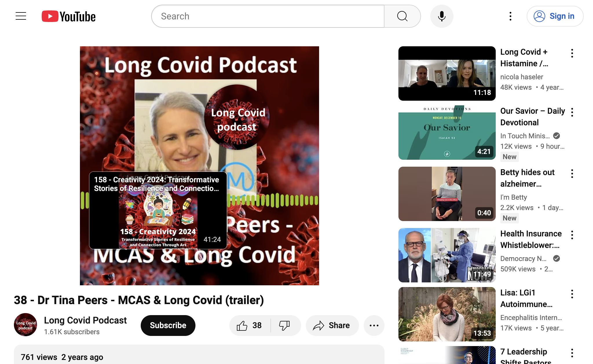
Task: Start voice search with the microphone
Action: tap(442, 16)
